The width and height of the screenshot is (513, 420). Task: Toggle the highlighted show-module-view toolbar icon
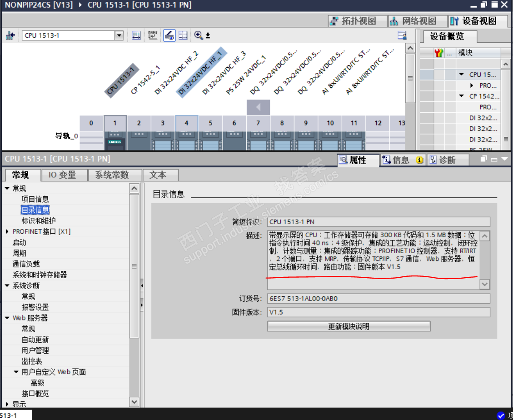[169, 35]
